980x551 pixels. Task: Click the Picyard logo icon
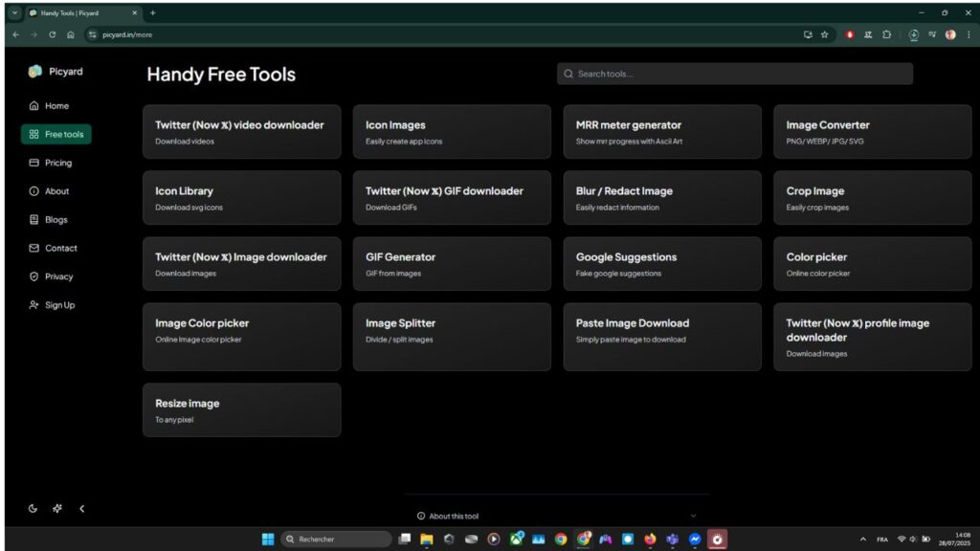tap(35, 71)
